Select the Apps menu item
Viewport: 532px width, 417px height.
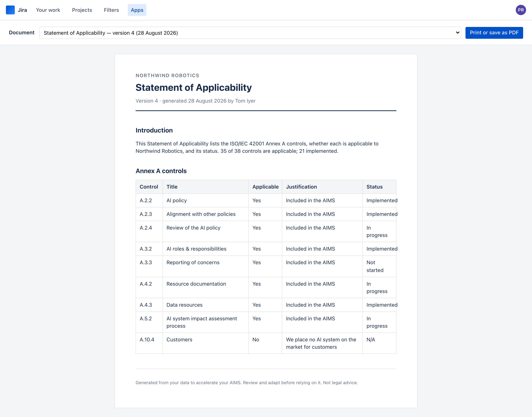click(137, 10)
